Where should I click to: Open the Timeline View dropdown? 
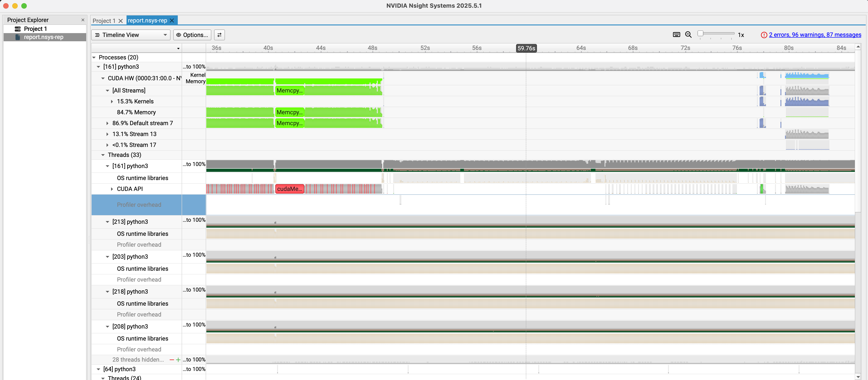coord(131,35)
